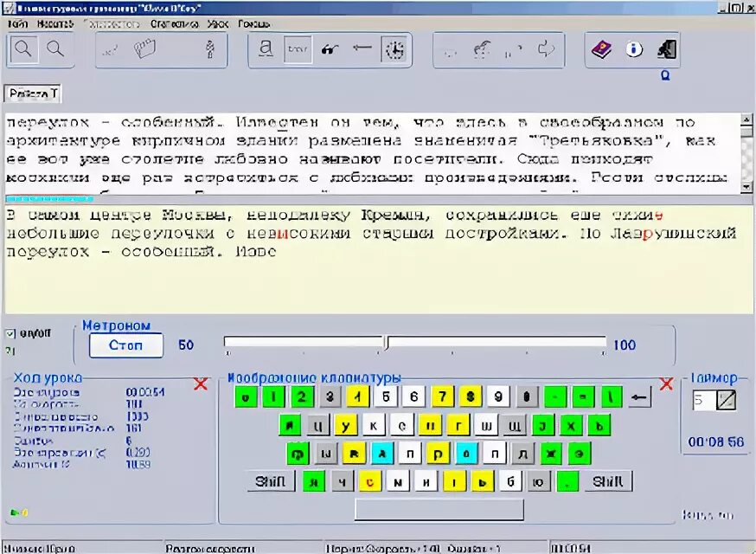Toggle the on/off metronome checkbox
This screenshot has width=756, height=554.
pyautogui.click(x=9, y=332)
